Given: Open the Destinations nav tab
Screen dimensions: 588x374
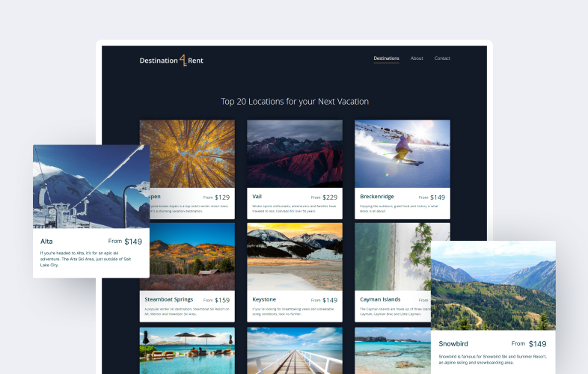Looking at the screenshot, I should click(x=386, y=58).
